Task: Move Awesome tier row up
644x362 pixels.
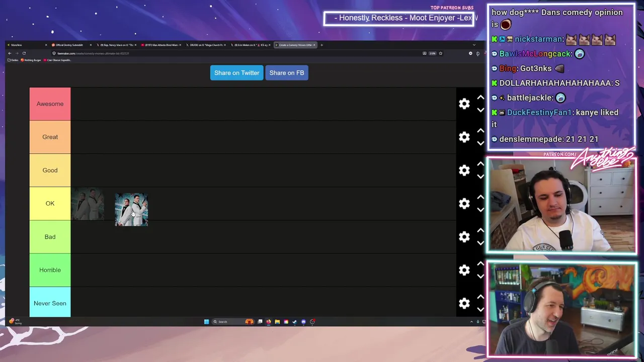Action: point(480,98)
